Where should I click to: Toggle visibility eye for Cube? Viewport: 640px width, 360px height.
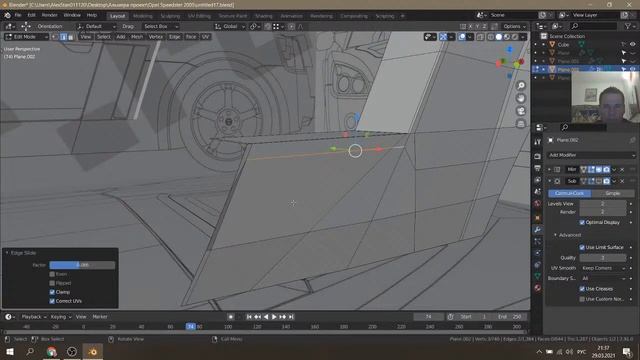[632, 44]
